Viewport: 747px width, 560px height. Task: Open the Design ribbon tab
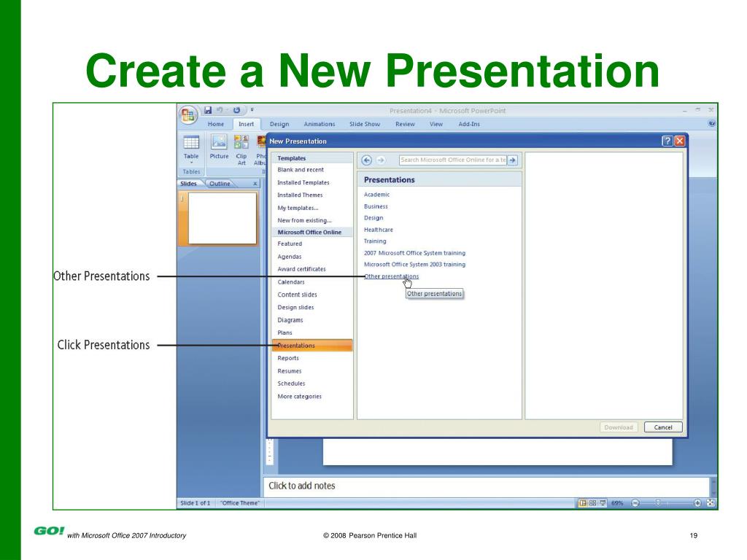(279, 124)
